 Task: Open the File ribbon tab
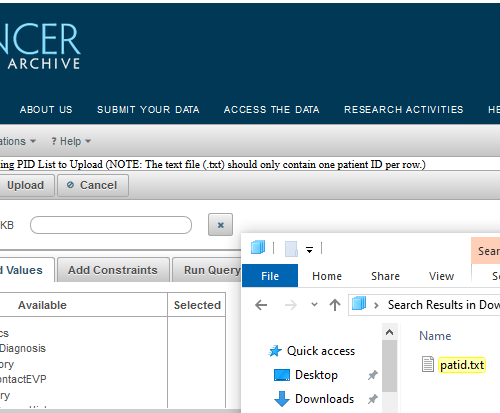tap(270, 276)
